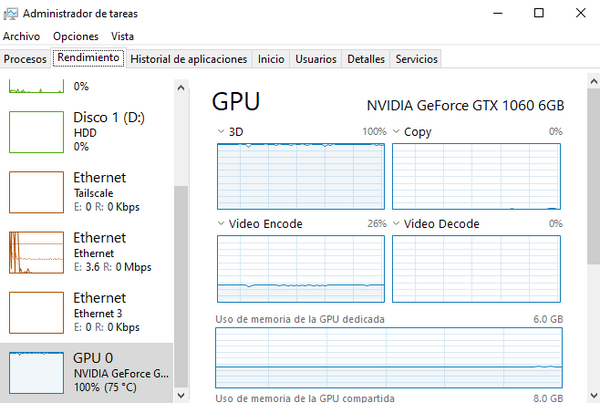The height and width of the screenshot is (413, 600).
Task: Select the Tailscale Ethernet graph thumbnail
Action: [36, 191]
